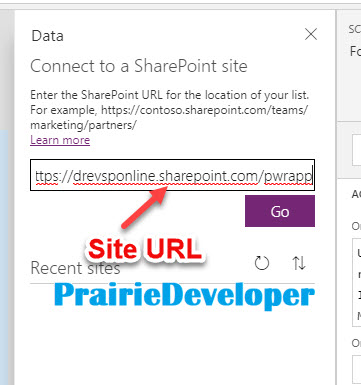Click the Go button
361x385 pixels.
tap(280, 211)
